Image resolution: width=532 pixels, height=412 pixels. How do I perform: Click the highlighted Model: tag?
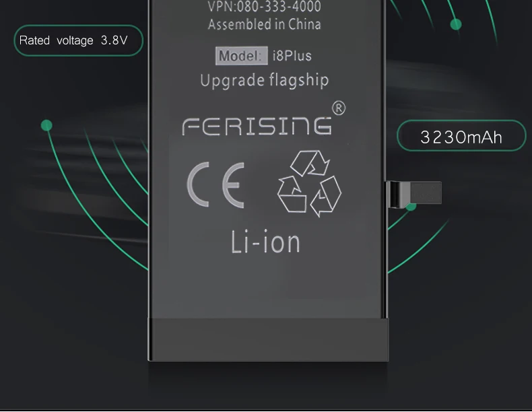click(242, 56)
